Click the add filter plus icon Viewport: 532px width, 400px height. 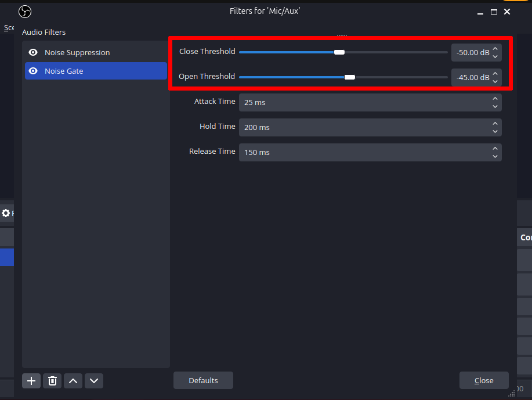pyautogui.click(x=31, y=381)
